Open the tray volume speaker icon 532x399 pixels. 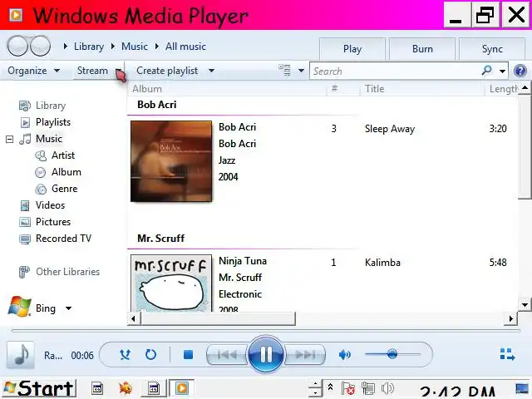[387, 388]
